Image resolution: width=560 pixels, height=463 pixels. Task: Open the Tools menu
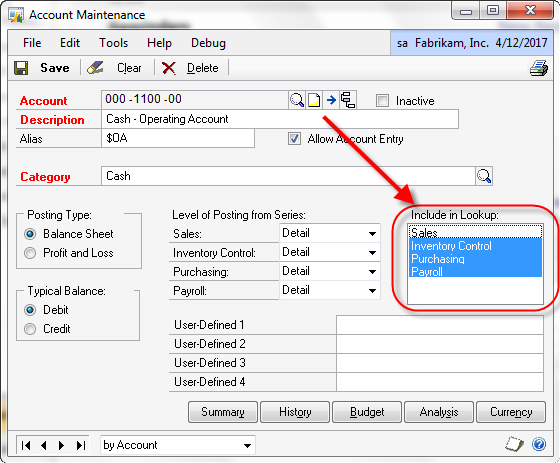[114, 43]
